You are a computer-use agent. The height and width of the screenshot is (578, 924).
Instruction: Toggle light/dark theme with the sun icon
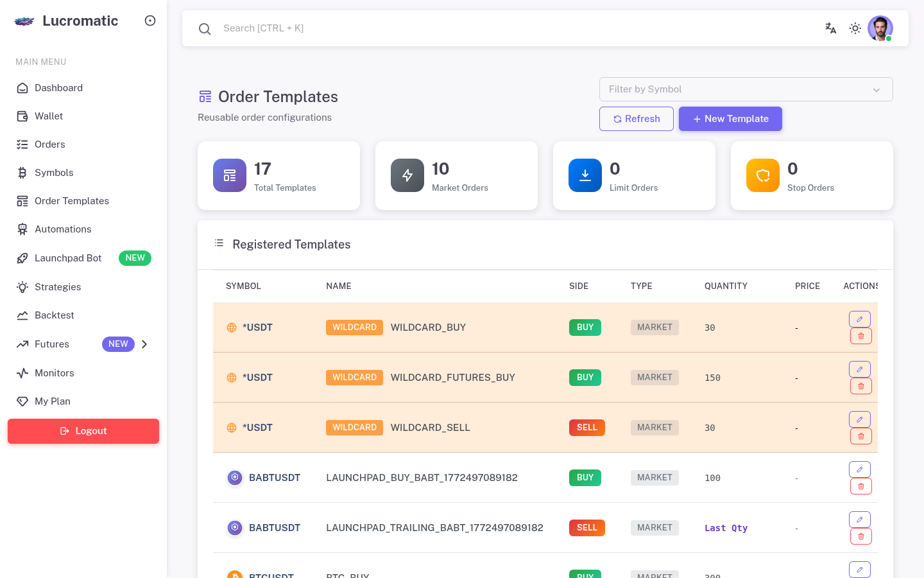tap(855, 28)
